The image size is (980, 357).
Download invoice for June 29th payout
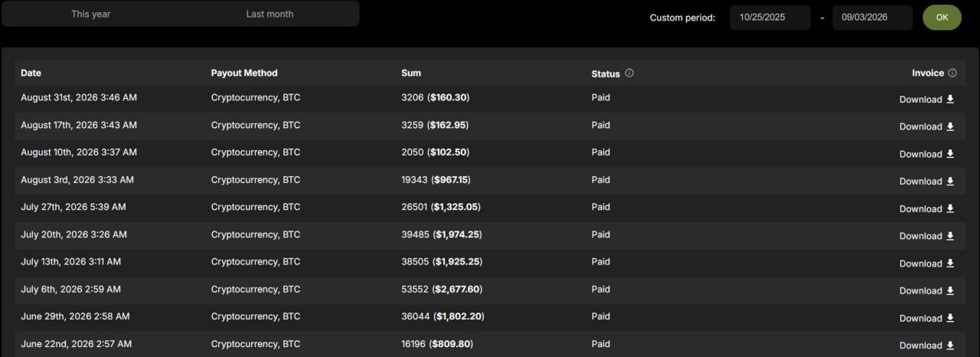926,318
